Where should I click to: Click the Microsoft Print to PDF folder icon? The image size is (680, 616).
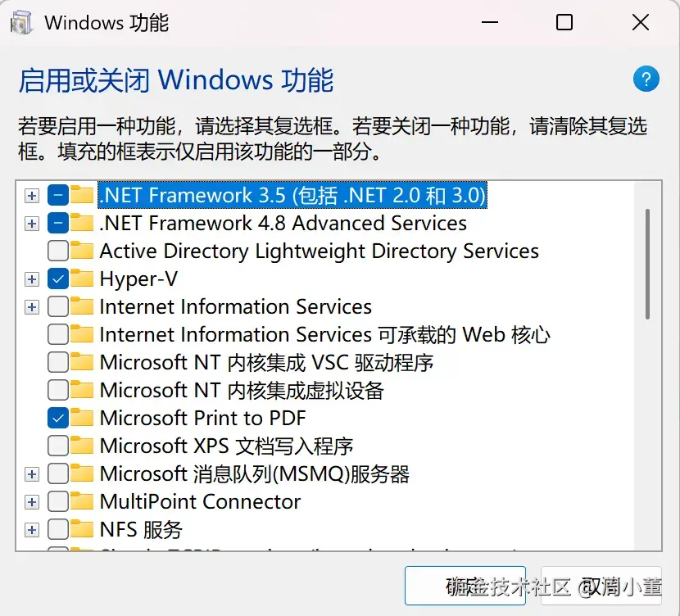pyautogui.click(x=82, y=418)
